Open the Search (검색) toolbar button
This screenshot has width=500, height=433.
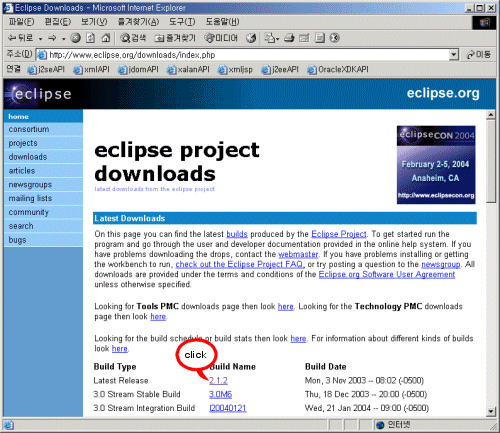tap(133, 38)
